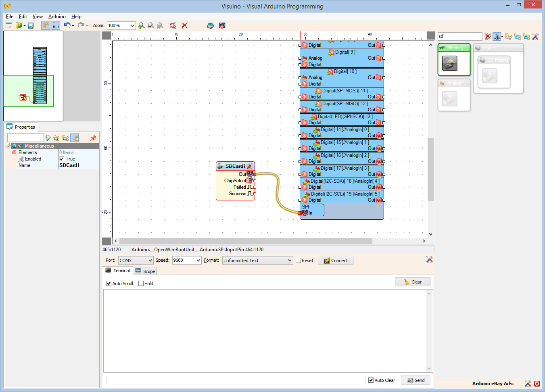This screenshot has width=545, height=392.
Task: Open the Port dropdown showing COM5
Action: coord(136,260)
